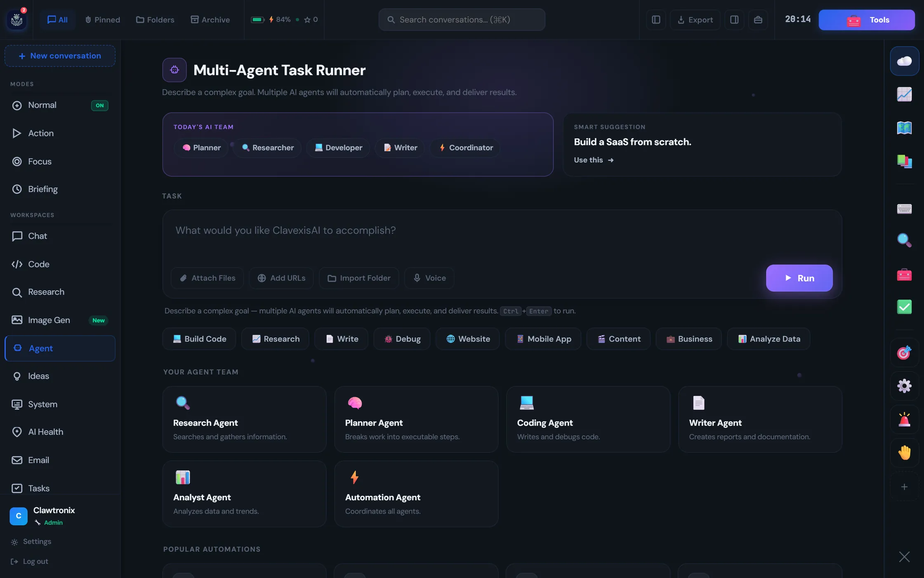The height and width of the screenshot is (578, 924).
Task: Select the Coding Agent card
Action: pyautogui.click(x=588, y=419)
